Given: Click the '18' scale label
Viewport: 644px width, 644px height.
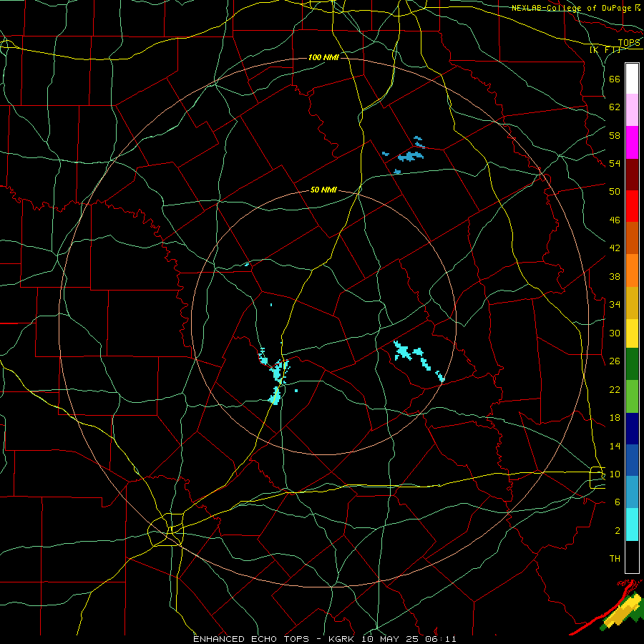Looking at the screenshot, I should pyautogui.click(x=615, y=418).
